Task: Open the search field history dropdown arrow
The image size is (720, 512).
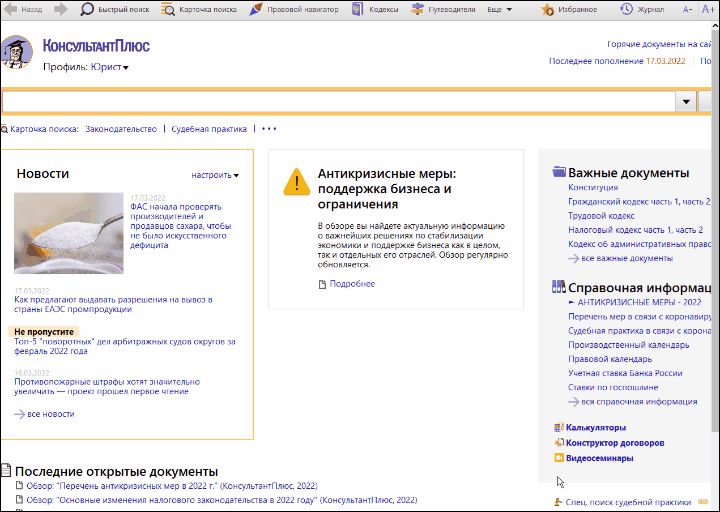Action: click(x=686, y=101)
